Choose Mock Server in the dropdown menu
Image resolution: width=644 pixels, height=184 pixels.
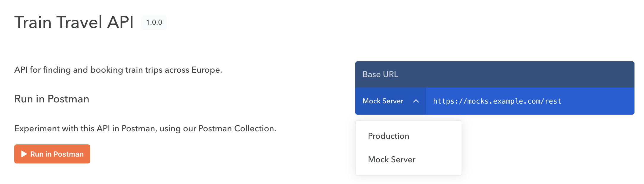(408, 160)
